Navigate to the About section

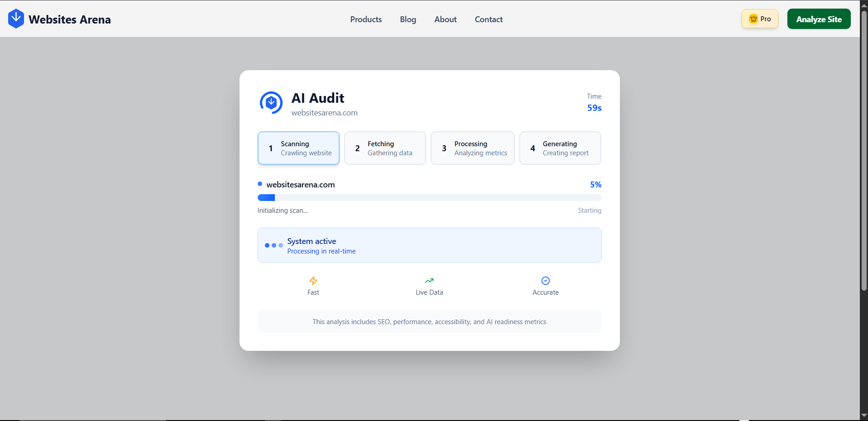coord(445,19)
